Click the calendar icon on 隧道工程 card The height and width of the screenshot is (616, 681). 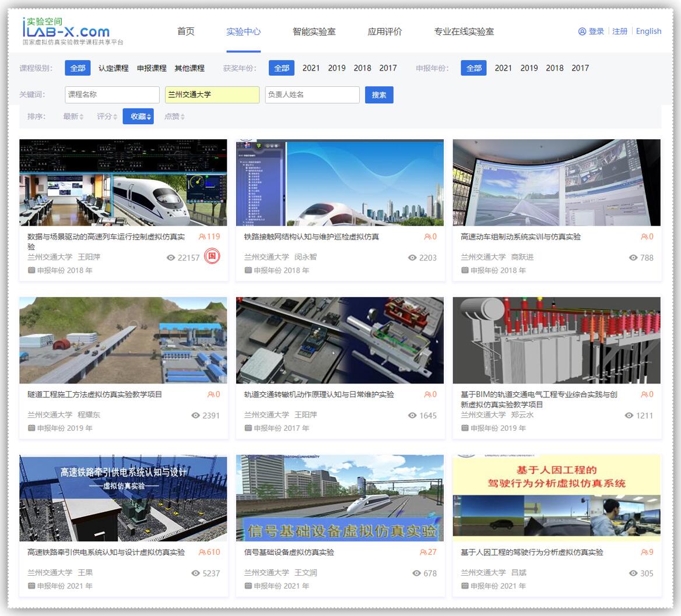31,428
